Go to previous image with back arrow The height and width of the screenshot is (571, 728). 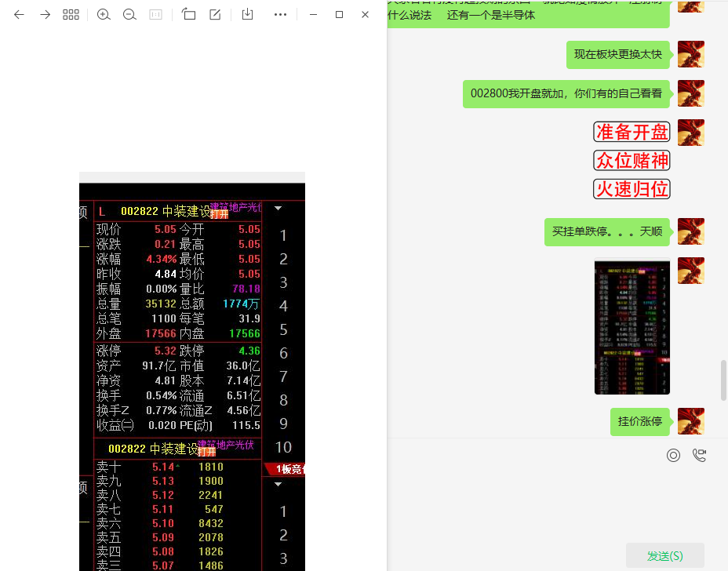click(x=19, y=15)
